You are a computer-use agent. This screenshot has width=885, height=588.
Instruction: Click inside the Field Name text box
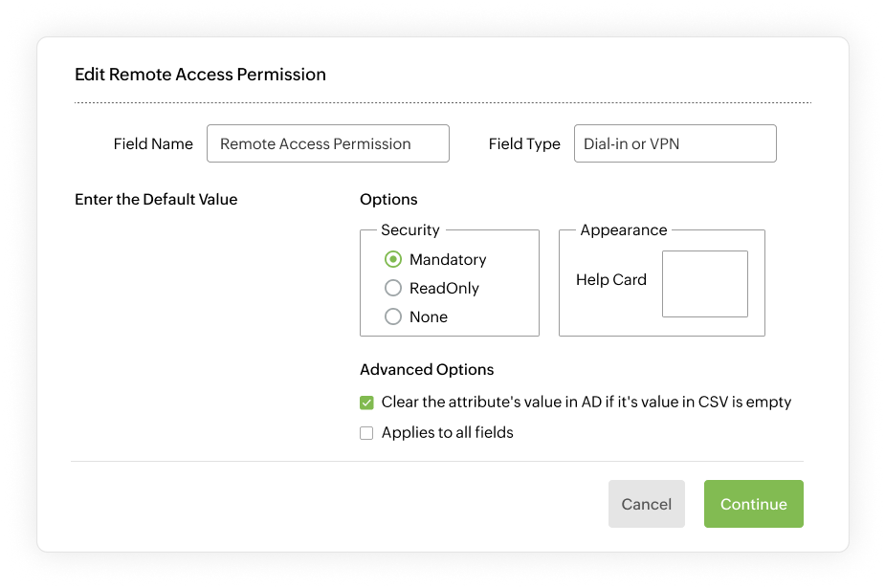327,142
